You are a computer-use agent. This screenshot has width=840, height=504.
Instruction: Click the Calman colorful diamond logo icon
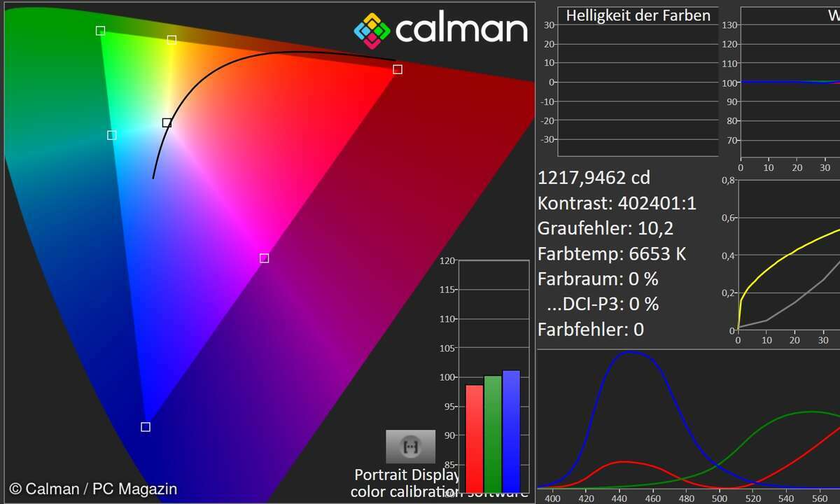pos(371,29)
